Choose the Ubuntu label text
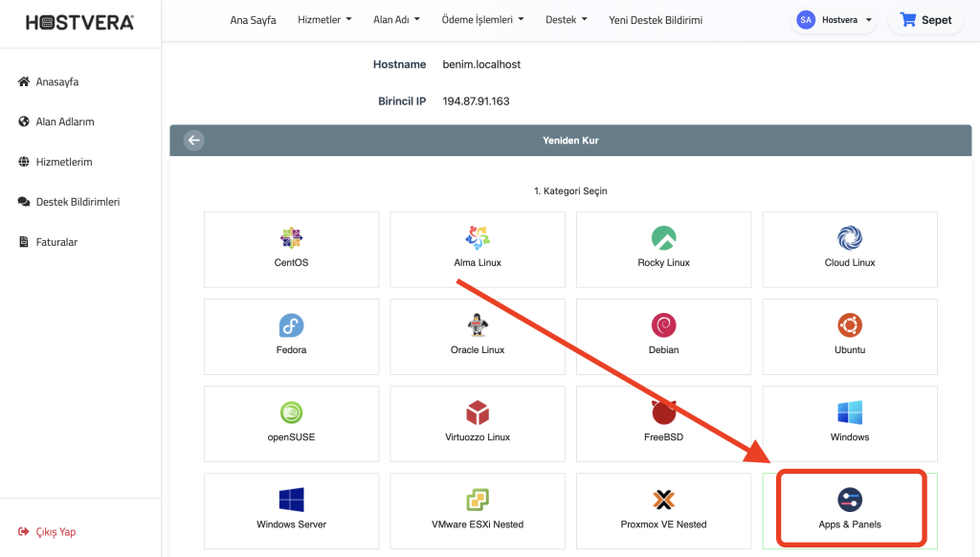The image size is (980, 557). [850, 350]
